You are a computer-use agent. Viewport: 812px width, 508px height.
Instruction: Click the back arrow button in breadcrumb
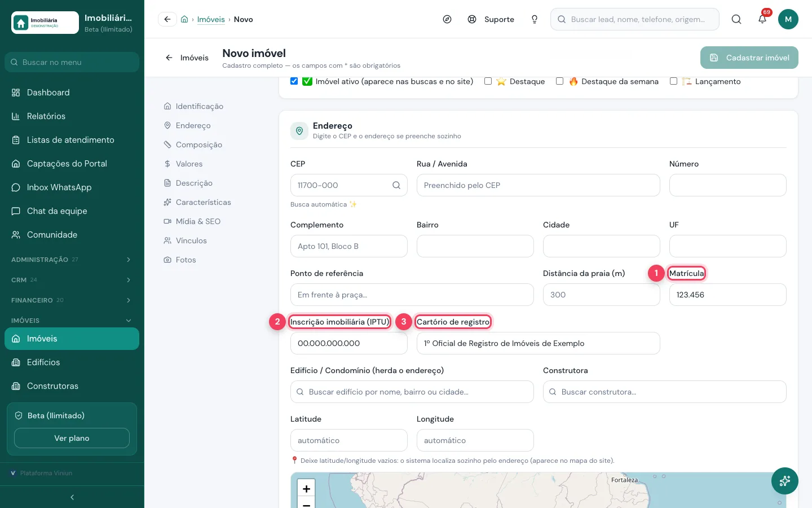tap(167, 19)
